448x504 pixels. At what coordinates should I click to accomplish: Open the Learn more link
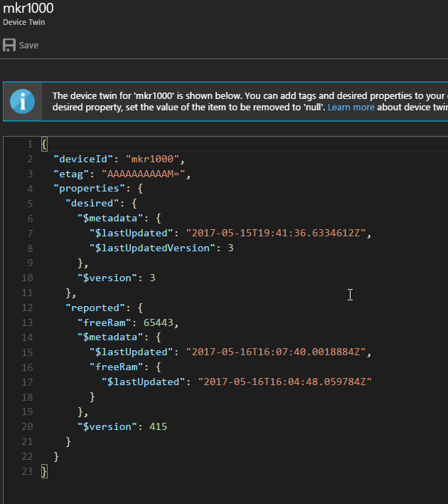coord(351,107)
